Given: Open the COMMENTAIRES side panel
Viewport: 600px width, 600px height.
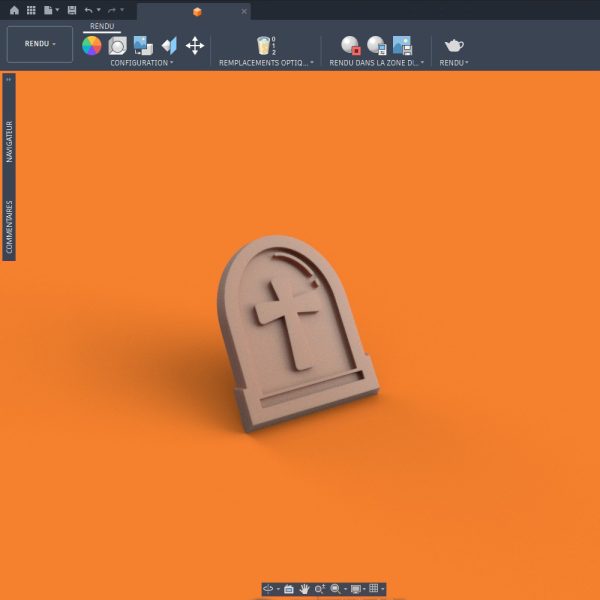Looking at the screenshot, I should point(9,227).
